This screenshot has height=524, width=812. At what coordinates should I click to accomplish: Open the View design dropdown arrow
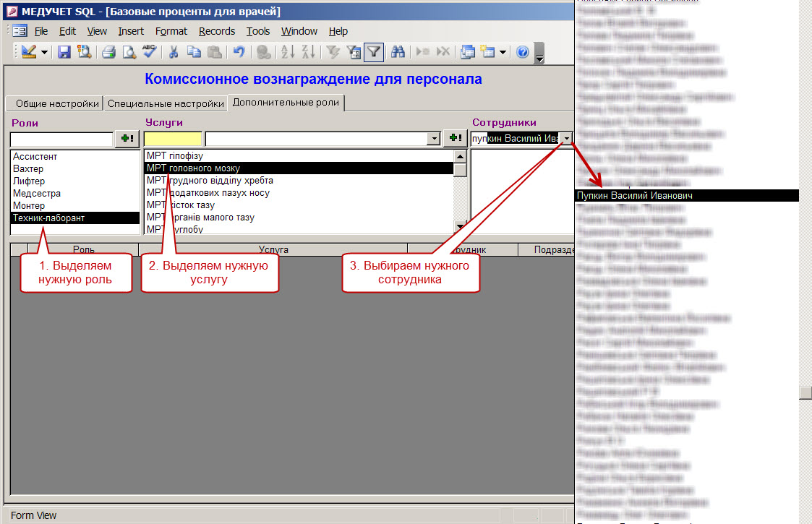[x=45, y=52]
